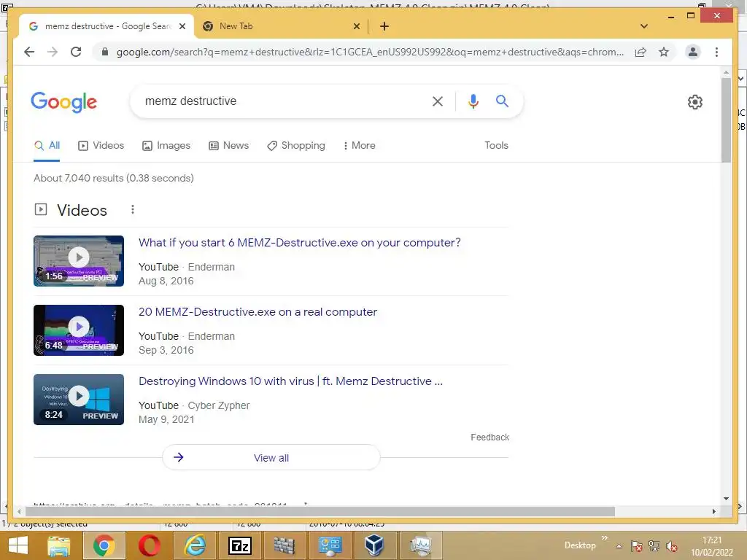Viewport: 747px width, 560px height.
Task: Open 'What if you start 6 MEMZ-Destructive.exe' link
Action: [x=300, y=242]
